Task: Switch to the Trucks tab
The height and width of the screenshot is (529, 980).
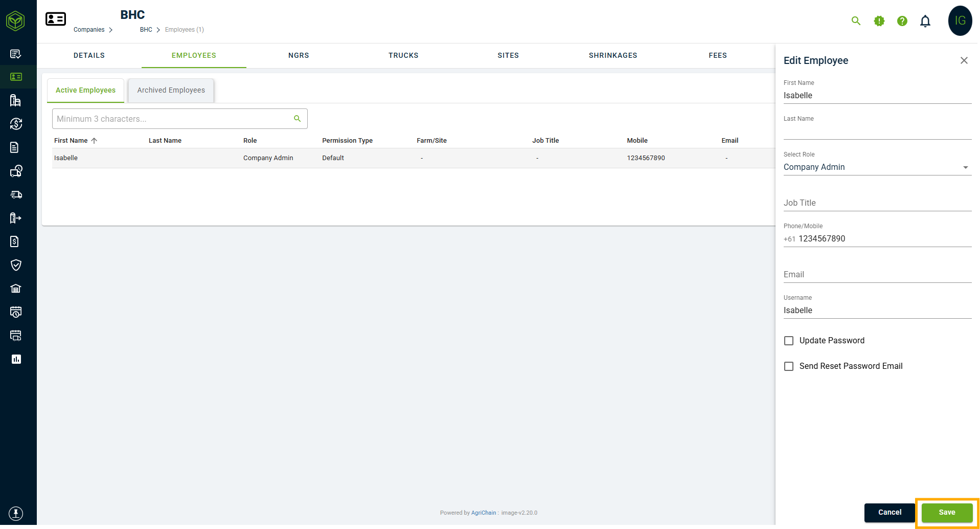Action: pos(403,55)
